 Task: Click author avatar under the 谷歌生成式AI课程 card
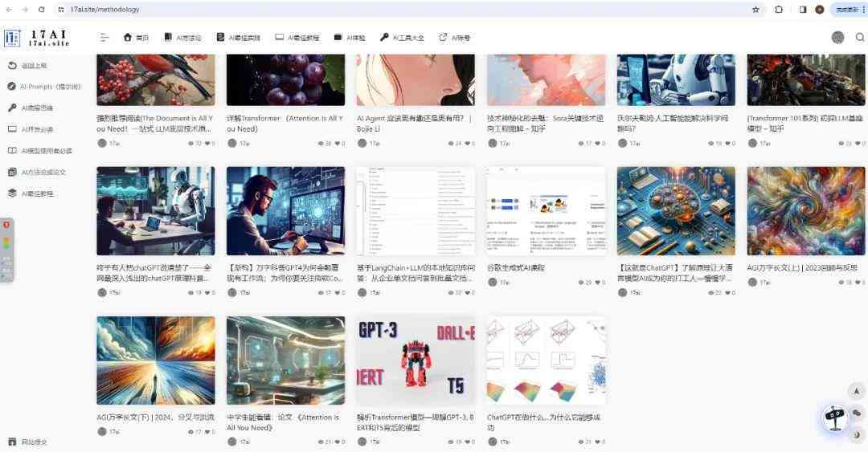point(492,282)
